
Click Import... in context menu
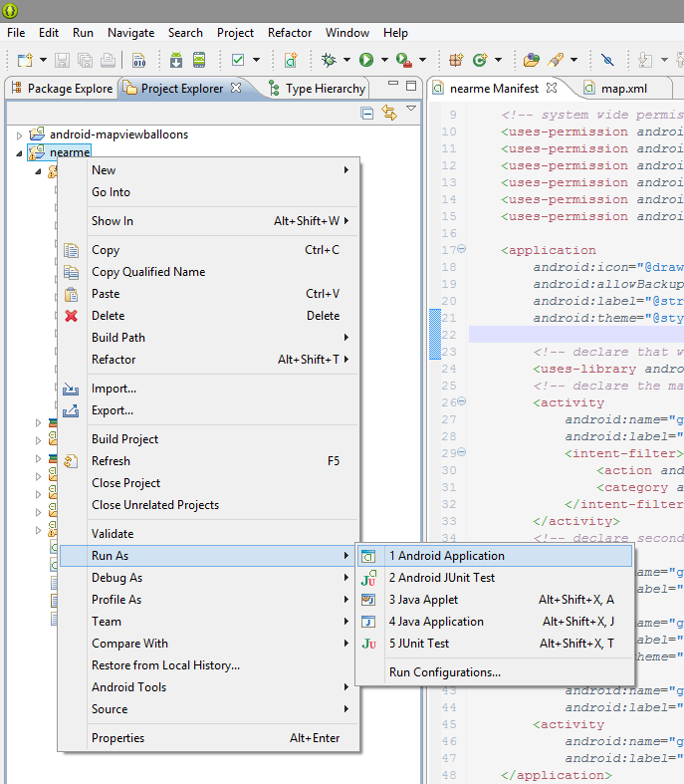point(209,389)
